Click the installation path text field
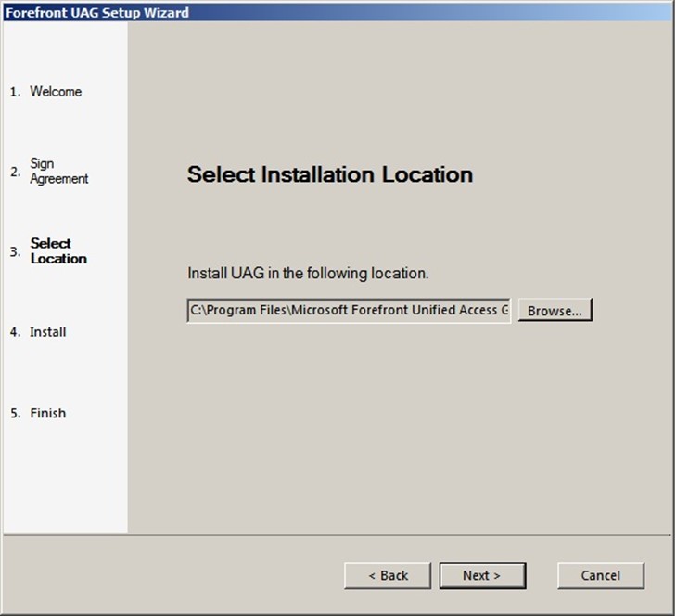This screenshot has width=676, height=616. click(349, 311)
